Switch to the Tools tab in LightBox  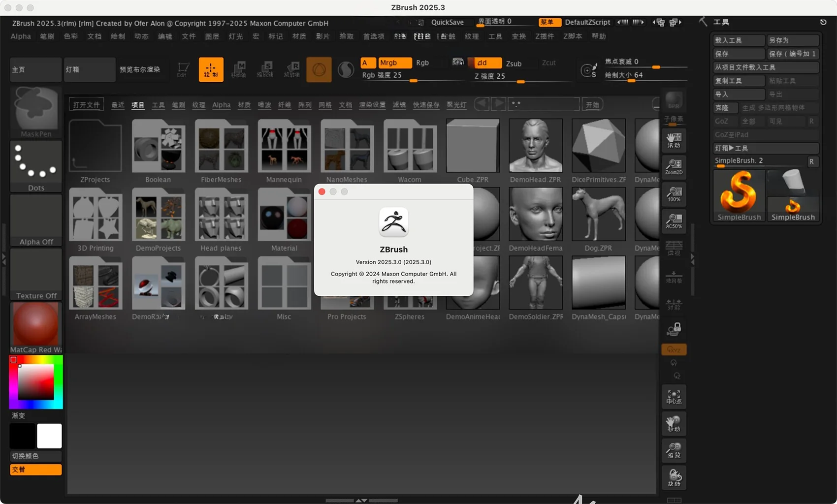click(x=158, y=105)
